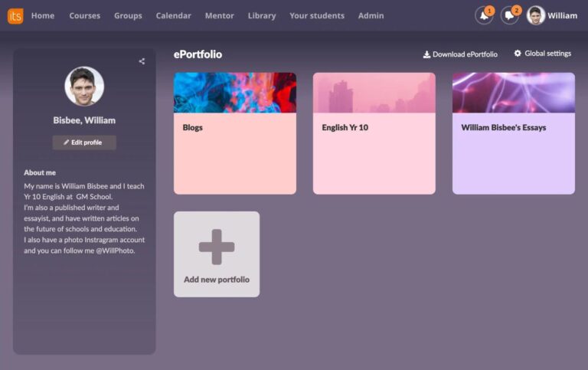The image size is (588, 370).
Task: Click the plus icon to add portfolio
Action: (x=217, y=247)
